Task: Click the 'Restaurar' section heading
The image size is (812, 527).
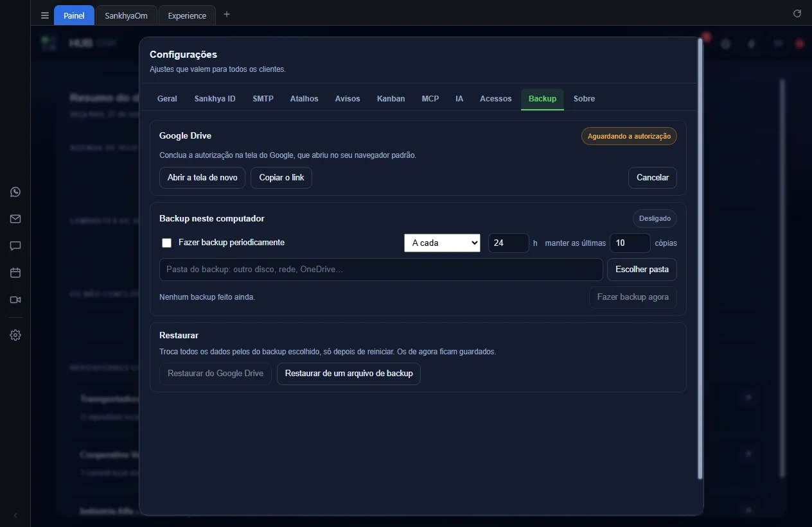Action: tap(179, 335)
